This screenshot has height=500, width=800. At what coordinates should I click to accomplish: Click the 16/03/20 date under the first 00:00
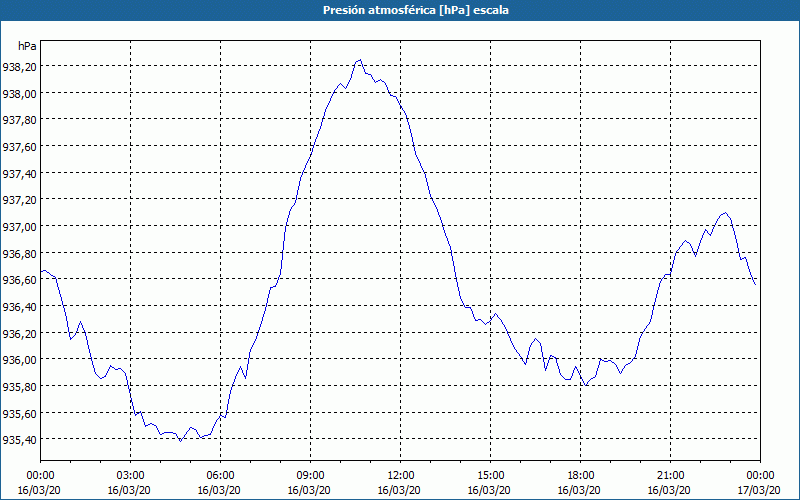40,490
